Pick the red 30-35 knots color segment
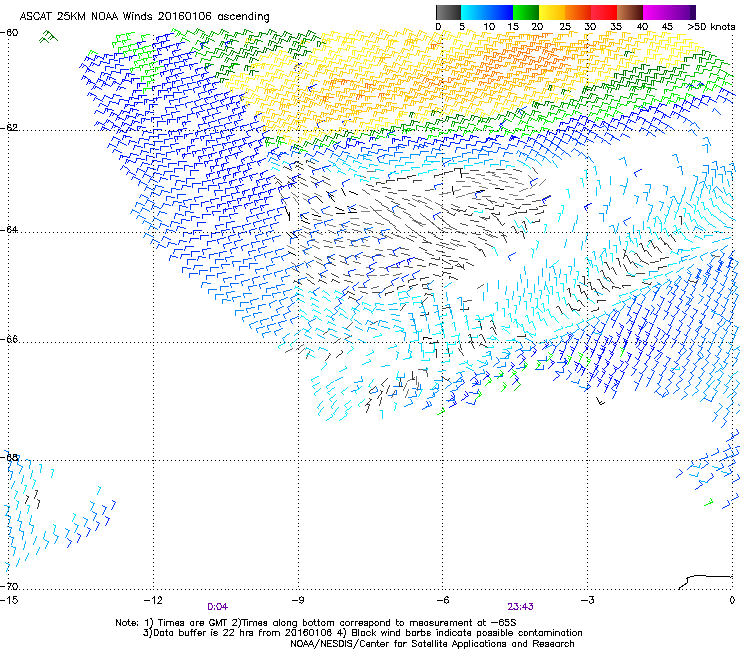This screenshot has height=650, width=740. 604,12
